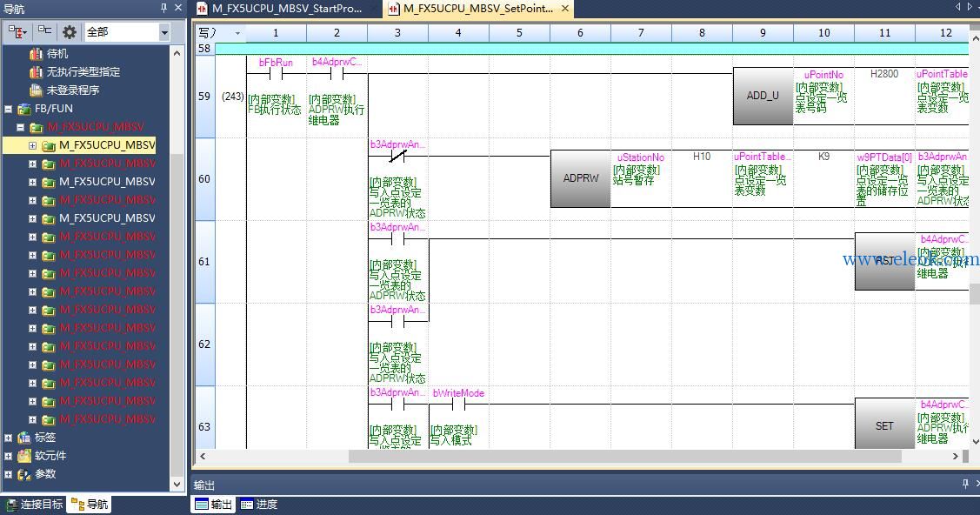
Task: Open the 写入 mode dropdown in ladder header
Action: pos(237,33)
